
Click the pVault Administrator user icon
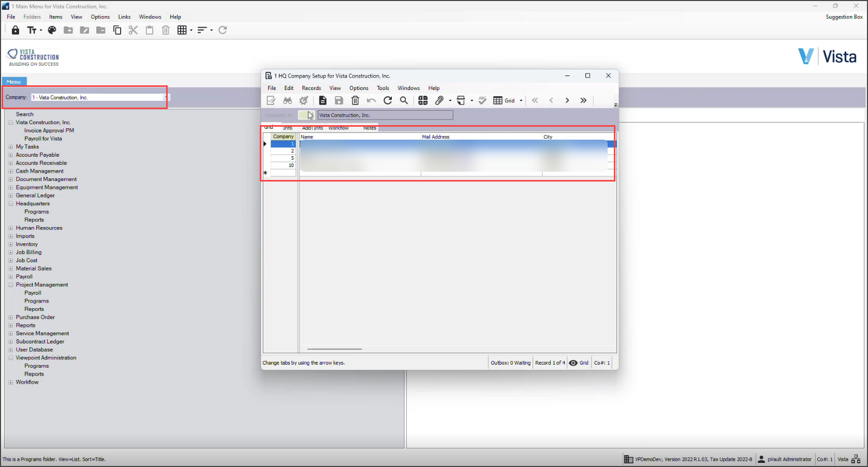click(761, 459)
